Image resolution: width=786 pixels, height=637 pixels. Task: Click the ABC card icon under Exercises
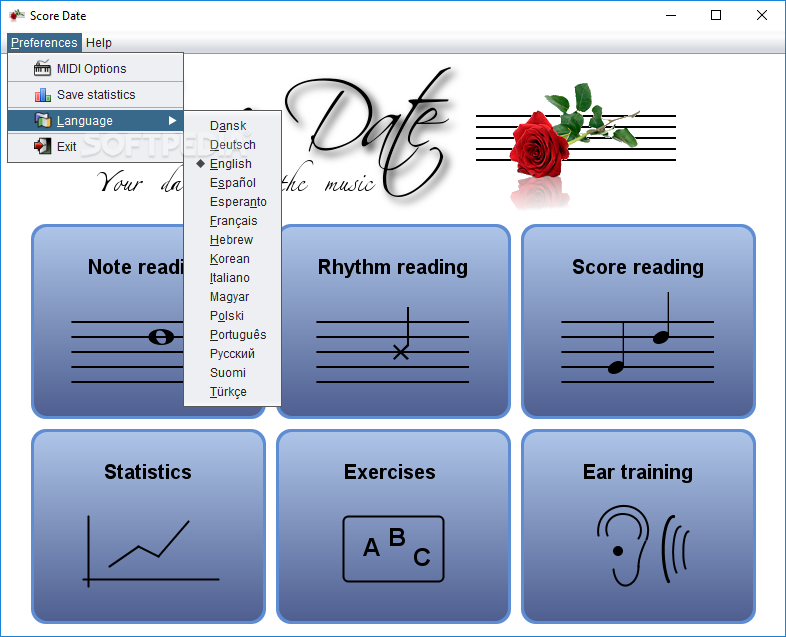point(394,549)
